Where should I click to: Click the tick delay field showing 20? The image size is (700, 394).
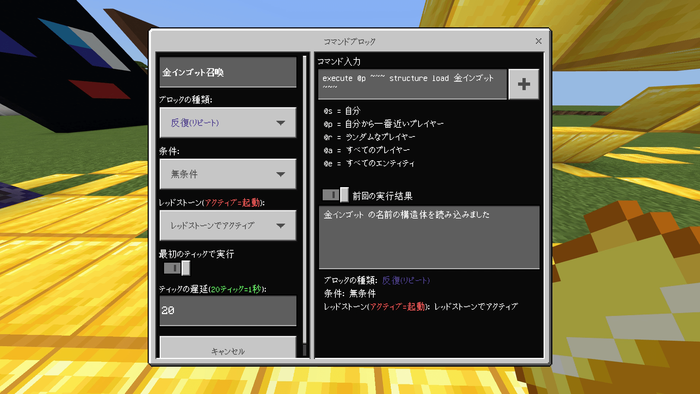(x=228, y=310)
